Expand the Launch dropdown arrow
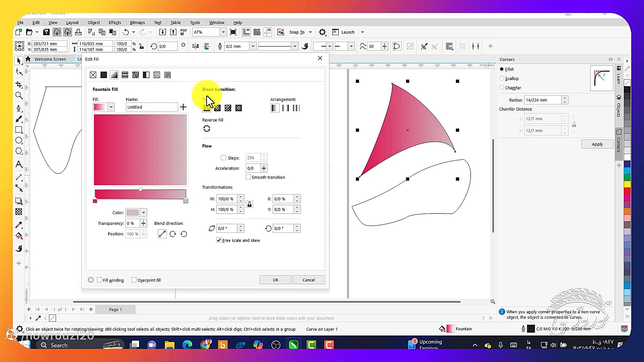Viewport: 644px width, 362px height. 362,32
